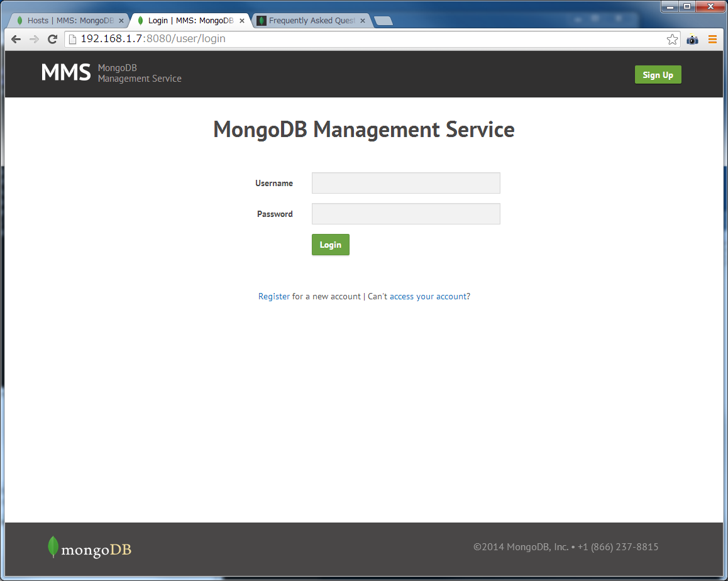Click the '©2014 MongoDB, Inc.' footer text
The width and height of the screenshot is (728, 581).
(x=521, y=546)
